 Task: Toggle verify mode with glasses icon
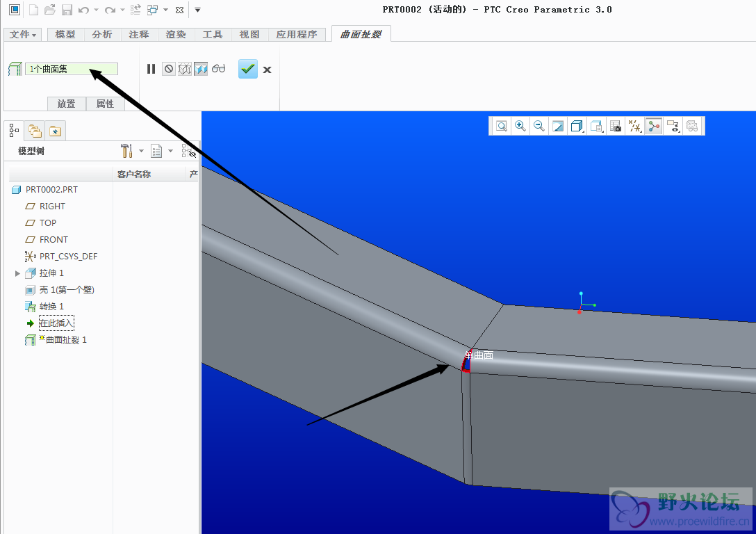tap(218, 69)
